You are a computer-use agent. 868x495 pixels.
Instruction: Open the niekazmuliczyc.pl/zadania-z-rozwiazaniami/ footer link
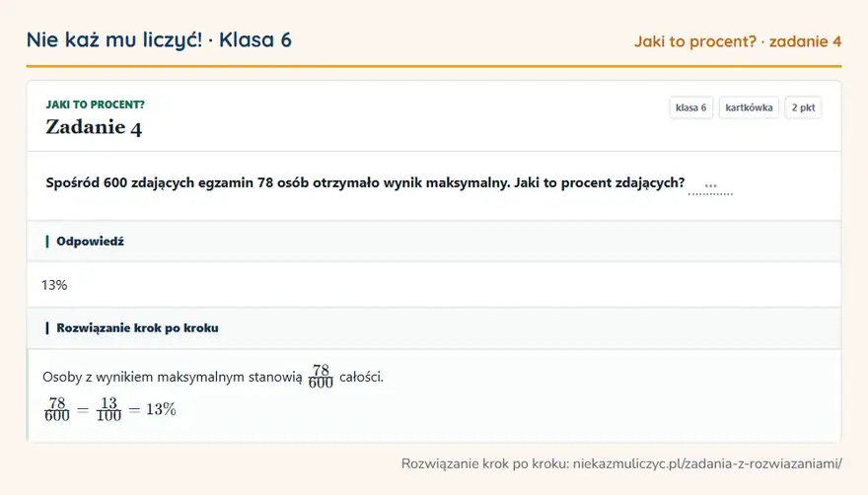(707, 463)
